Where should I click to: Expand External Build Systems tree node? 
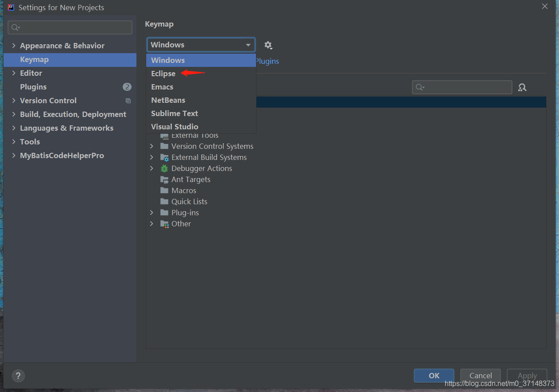point(151,157)
